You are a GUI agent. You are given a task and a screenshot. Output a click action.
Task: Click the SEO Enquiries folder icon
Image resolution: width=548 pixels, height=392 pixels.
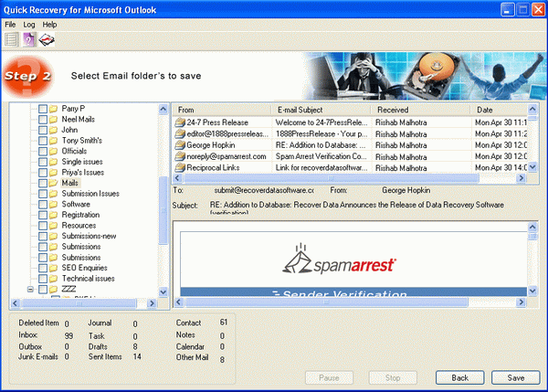[53, 267]
